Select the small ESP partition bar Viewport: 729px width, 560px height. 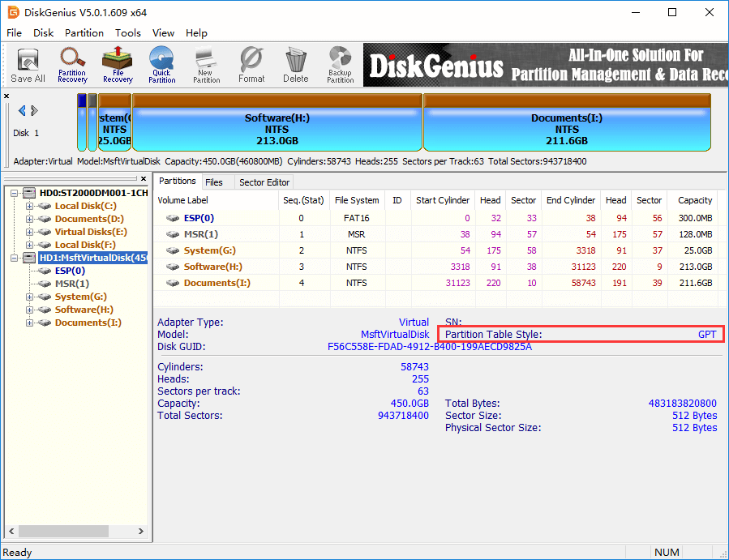pyautogui.click(x=82, y=122)
